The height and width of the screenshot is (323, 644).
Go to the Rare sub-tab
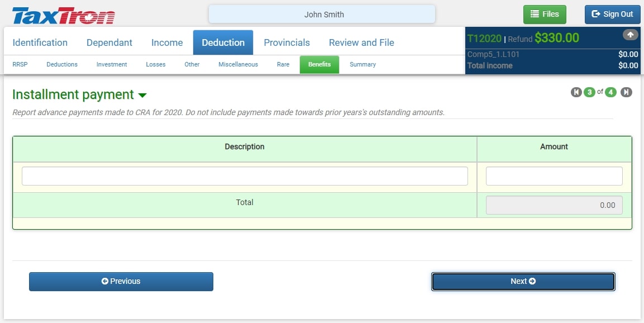point(283,64)
